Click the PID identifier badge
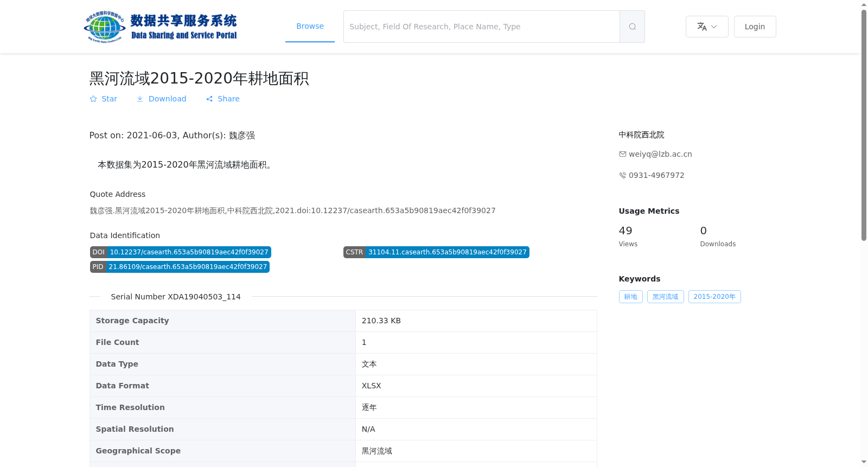868x467 pixels. [x=180, y=267]
